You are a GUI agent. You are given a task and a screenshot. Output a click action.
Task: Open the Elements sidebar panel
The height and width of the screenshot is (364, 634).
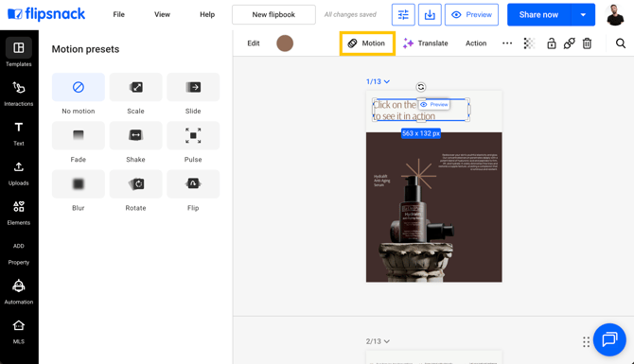[x=19, y=213]
